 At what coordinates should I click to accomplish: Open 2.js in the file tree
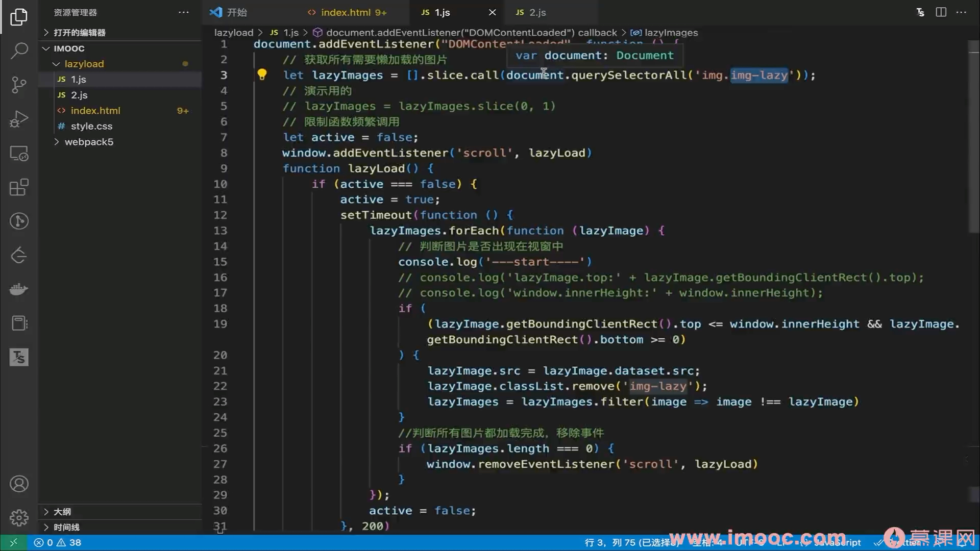pyautogui.click(x=79, y=95)
